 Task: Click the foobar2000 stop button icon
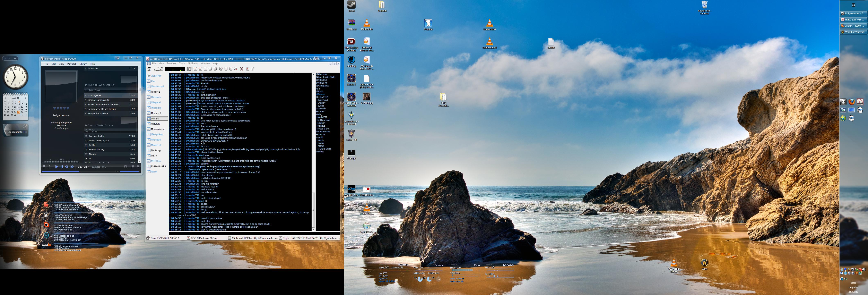point(44,167)
